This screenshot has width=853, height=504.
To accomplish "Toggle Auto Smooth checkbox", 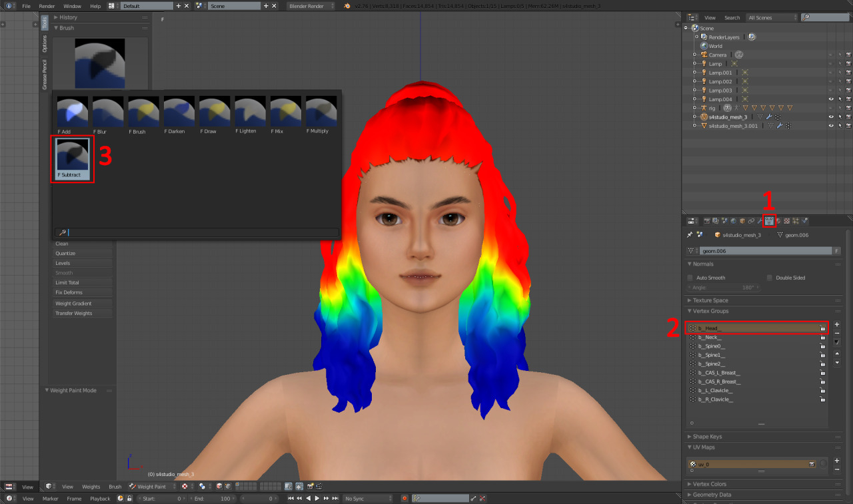I will [x=690, y=278].
